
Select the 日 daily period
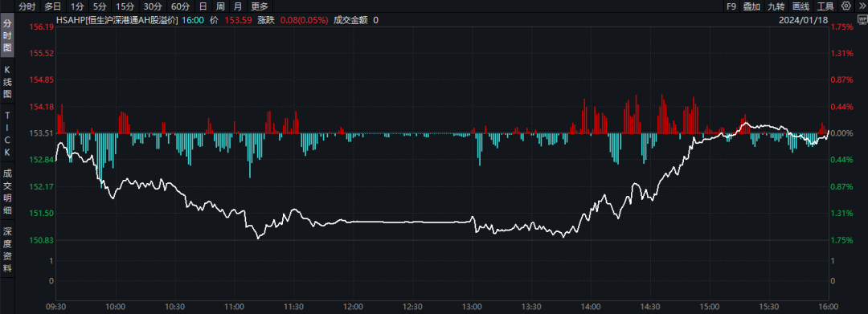coord(203,6)
